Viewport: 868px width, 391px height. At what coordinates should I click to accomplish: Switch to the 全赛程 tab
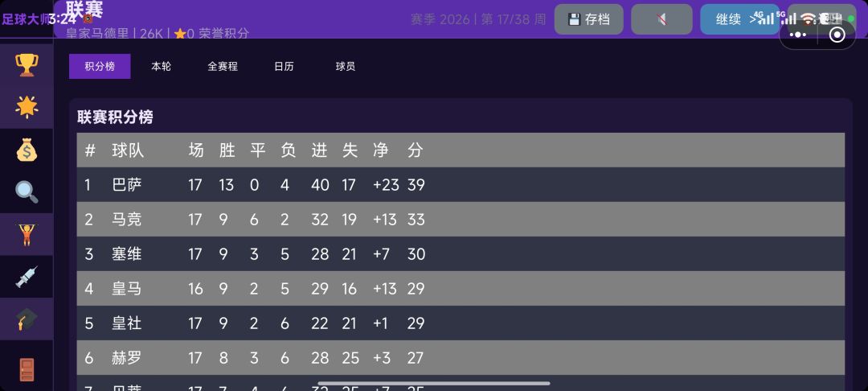pos(223,66)
